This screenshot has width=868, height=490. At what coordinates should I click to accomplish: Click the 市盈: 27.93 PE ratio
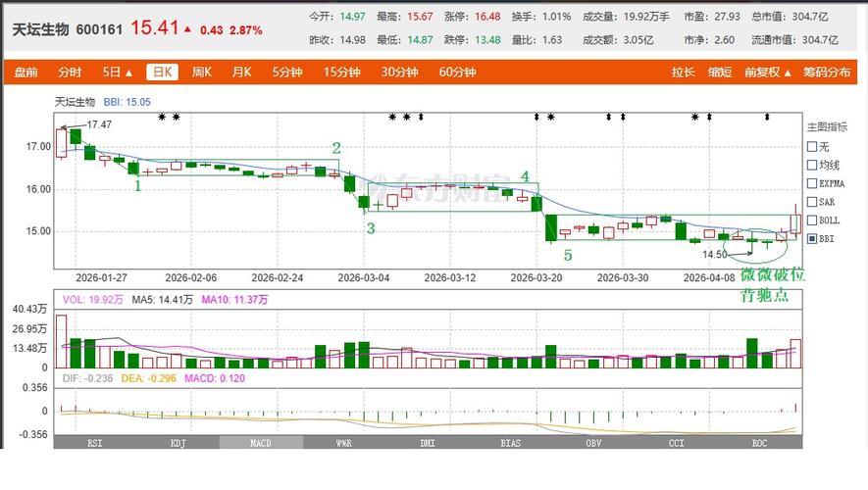[712, 17]
